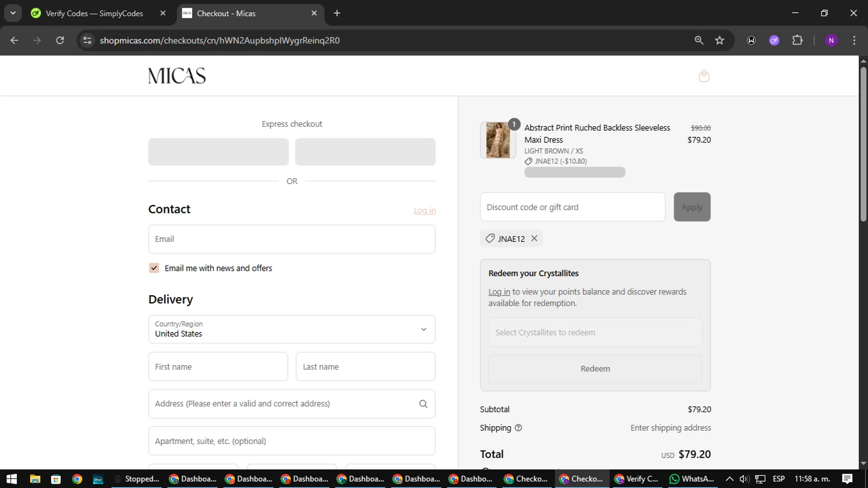The width and height of the screenshot is (868, 488).
Task: Click the address search magnifier icon
Action: tap(423, 404)
